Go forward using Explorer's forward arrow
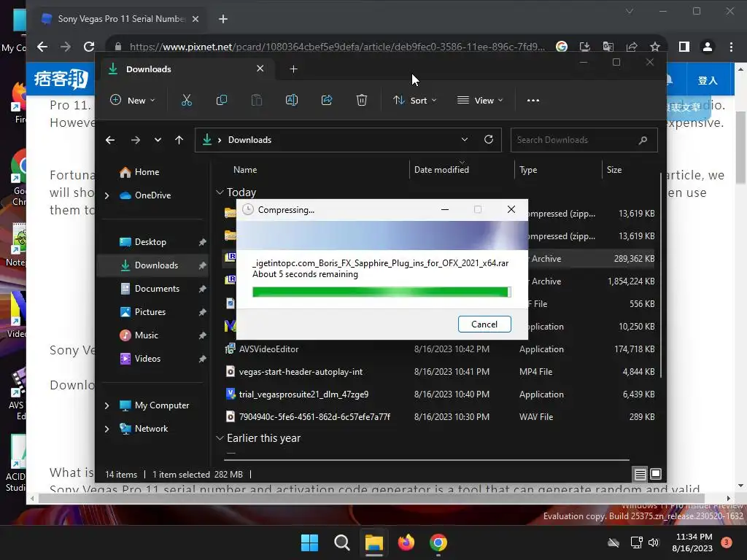The image size is (747, 560). click(135, 140)
